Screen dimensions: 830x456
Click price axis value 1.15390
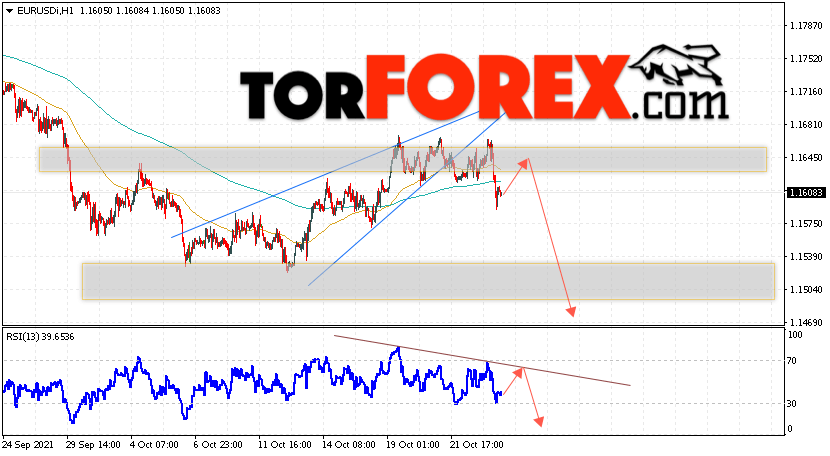tap(806, 256)
